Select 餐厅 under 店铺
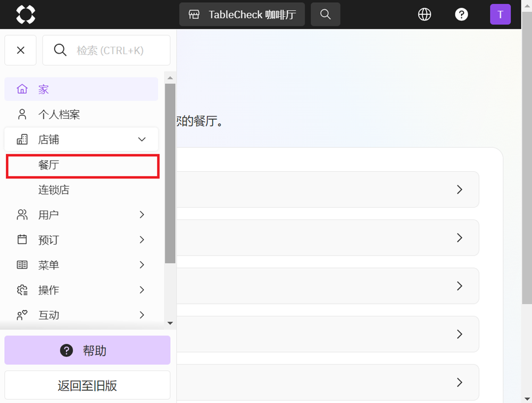Image resolution: width=532 pixels, height=403 pixels. [x=82, y=166]
